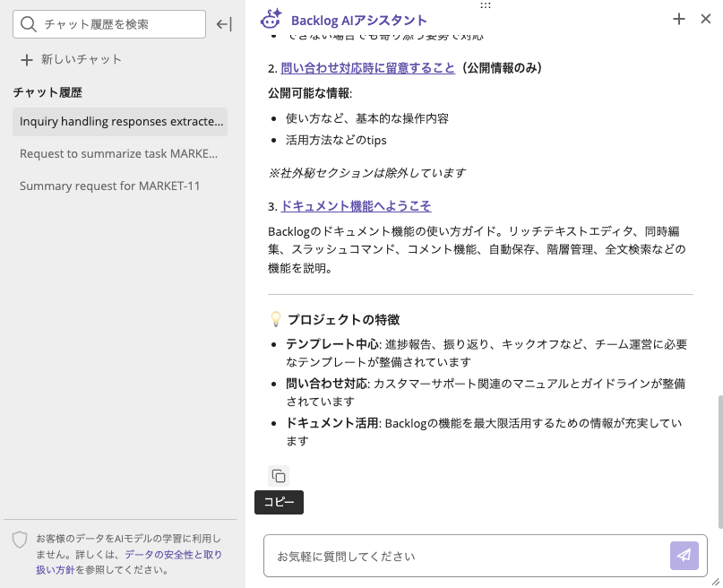This screenshot has height=588, width=723.
Task: Click the 問い合わせ対応 bold bullet label
Action: tap(326, 384)
